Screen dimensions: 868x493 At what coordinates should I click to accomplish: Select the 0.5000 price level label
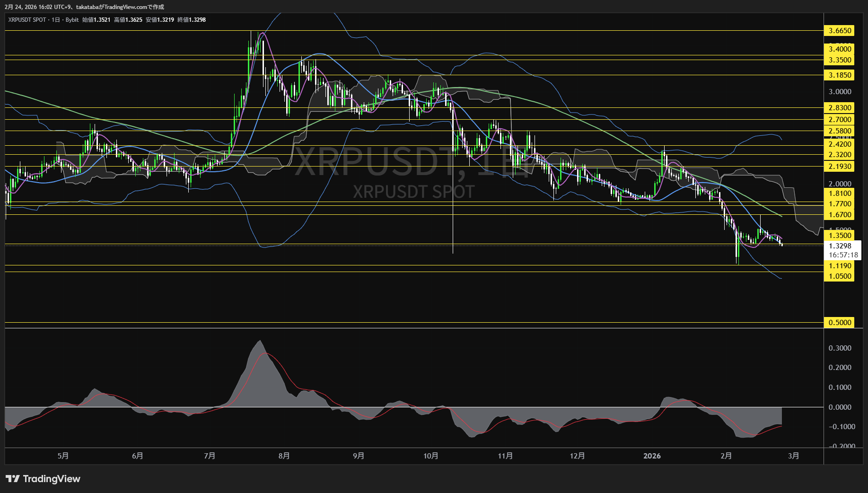coord(840,323)
